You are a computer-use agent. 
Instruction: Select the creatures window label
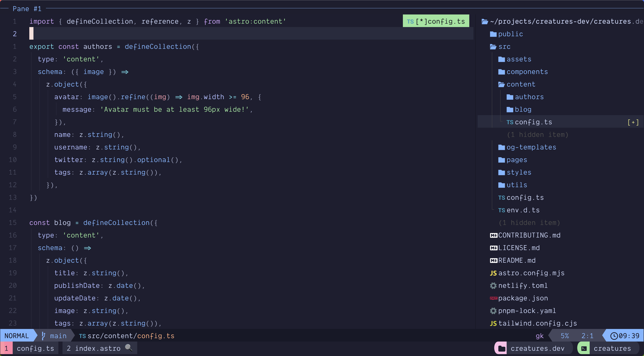point(612,348)
